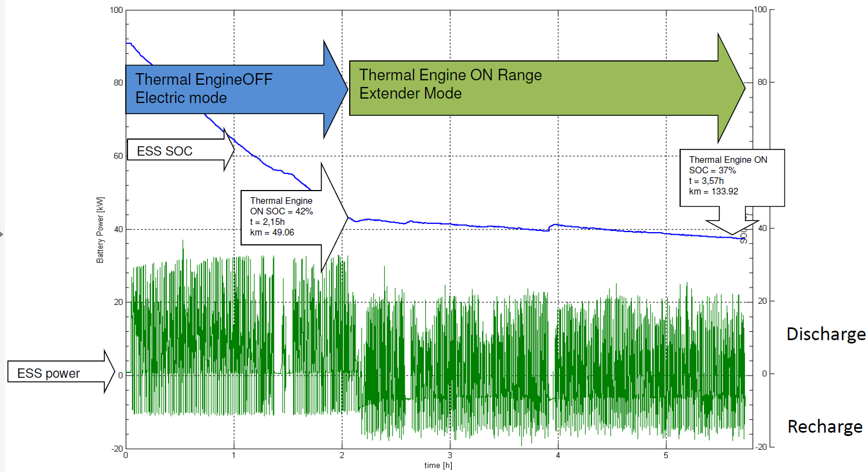Click tick '60' on Battery Power axis

[x=118, y=156]
